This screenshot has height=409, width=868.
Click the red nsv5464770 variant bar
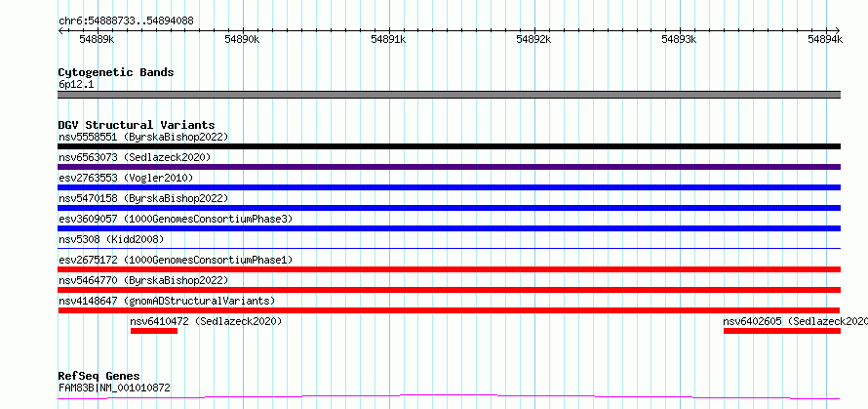(449, 290)
